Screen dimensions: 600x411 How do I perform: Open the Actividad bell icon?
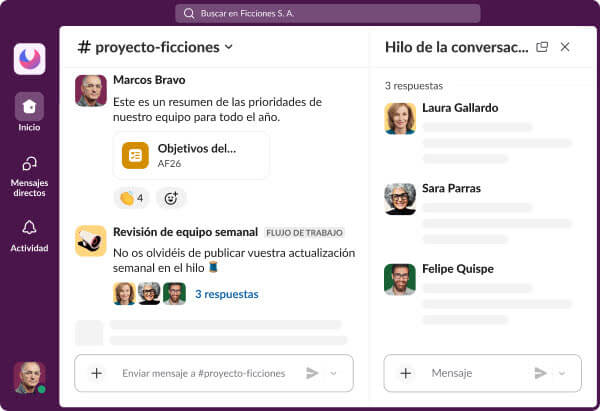(x=29, y=228)
